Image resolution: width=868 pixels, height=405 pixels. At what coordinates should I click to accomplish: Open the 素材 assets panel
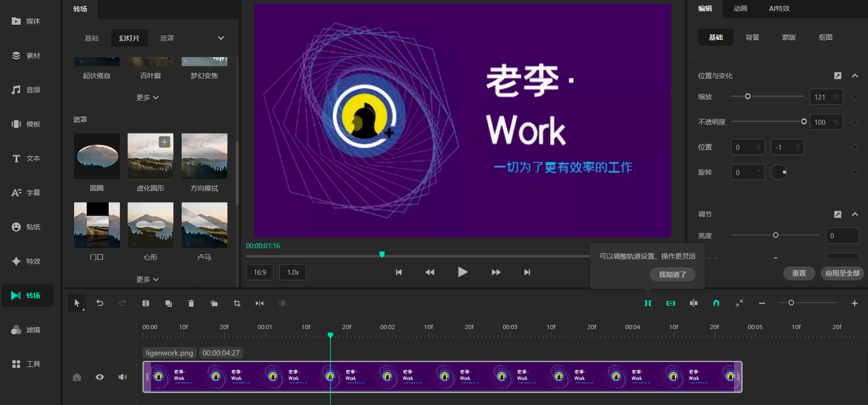tap(26, 55)
